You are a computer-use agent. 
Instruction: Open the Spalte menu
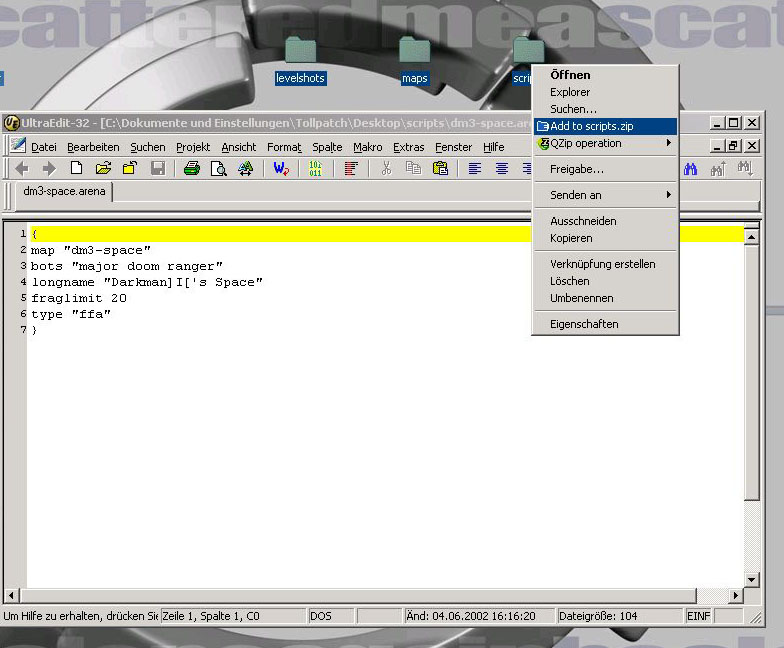pyautogui.click(x=327, y=147)
